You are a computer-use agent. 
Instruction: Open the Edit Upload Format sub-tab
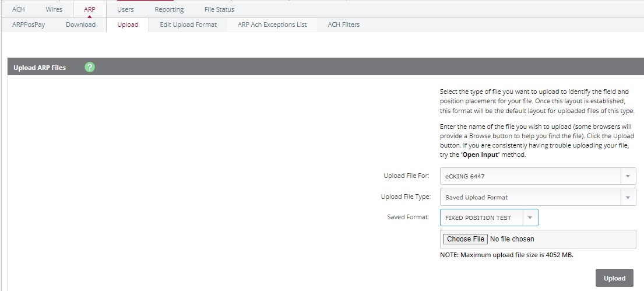[188, 24]
